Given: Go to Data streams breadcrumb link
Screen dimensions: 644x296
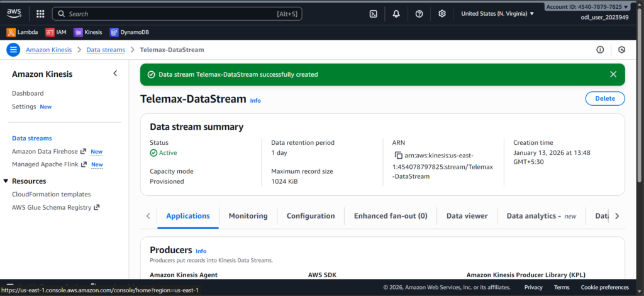Looking at the screenshot, I should click(x=106, y=50).
